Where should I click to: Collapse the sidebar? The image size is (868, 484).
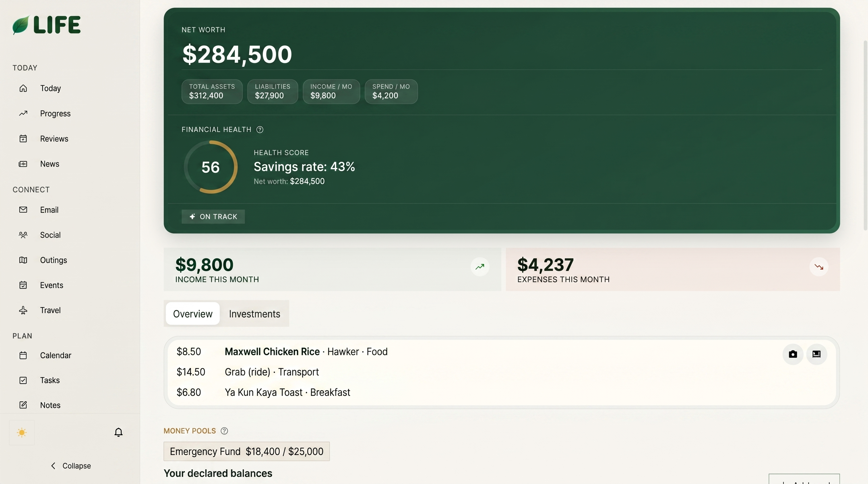point(71,466)
